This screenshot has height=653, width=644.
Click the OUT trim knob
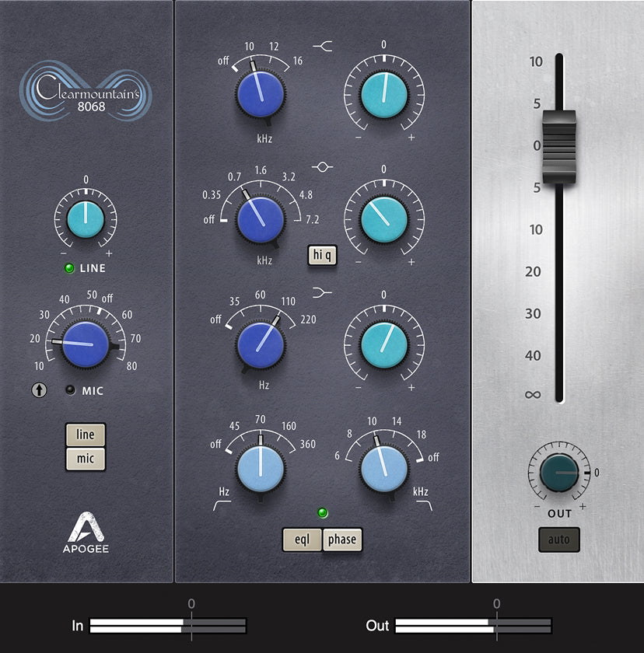[559, 473]
